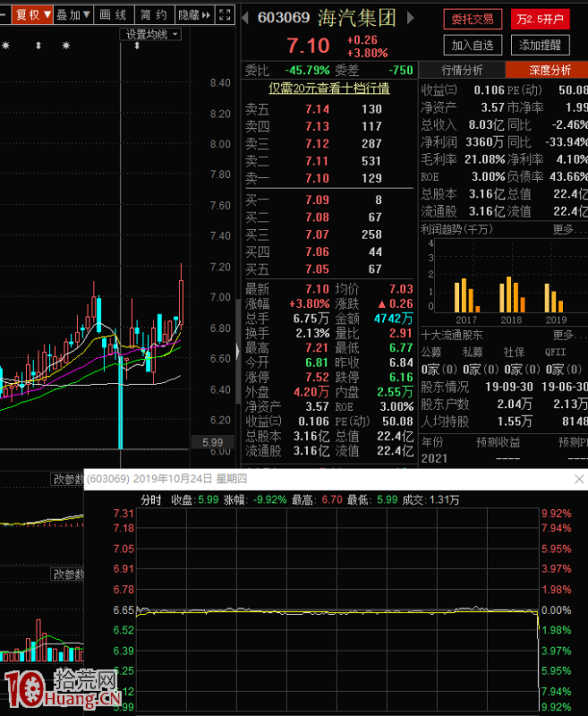Click the 买一 row price 7.09
The height and width of the screenshot is (716, 588).
point(318,200)
